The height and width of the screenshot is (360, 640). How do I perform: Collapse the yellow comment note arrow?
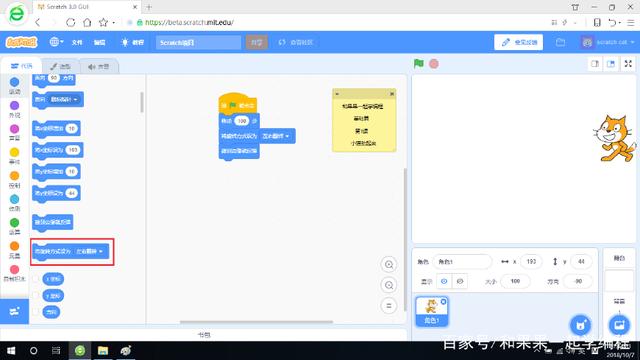337,94
